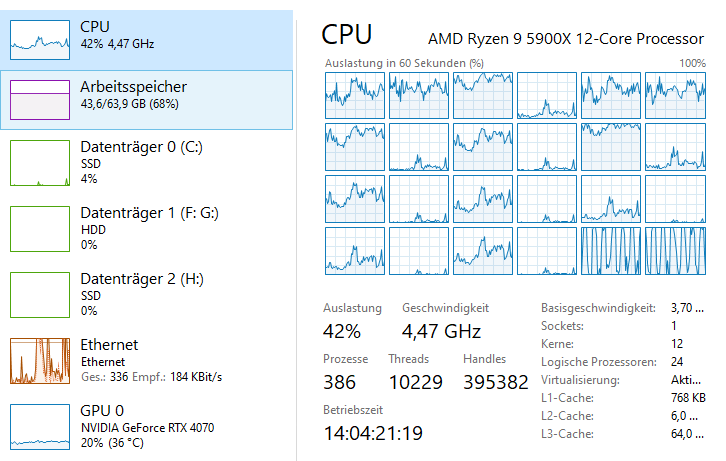Click the top-right logical processor graph

click(675, 95)
